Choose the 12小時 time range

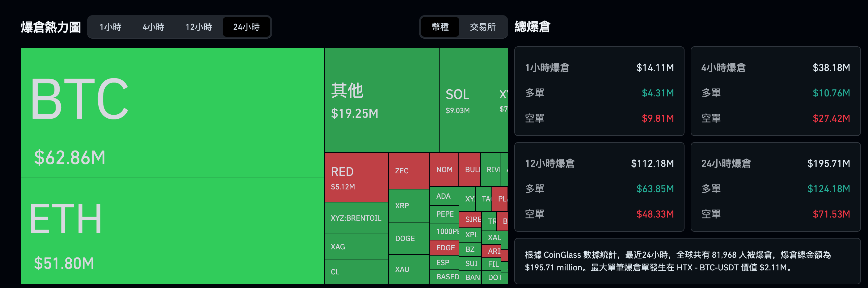tap(199, 27)
